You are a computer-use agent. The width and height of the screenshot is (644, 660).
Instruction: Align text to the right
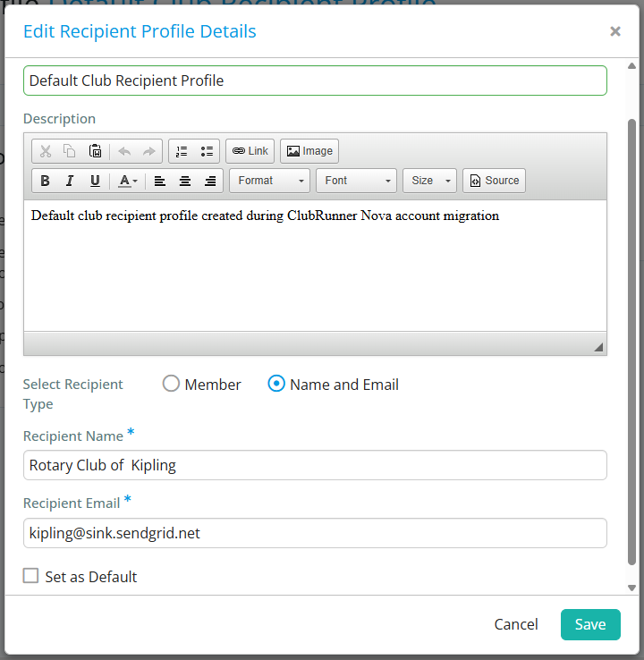[210, 181]
